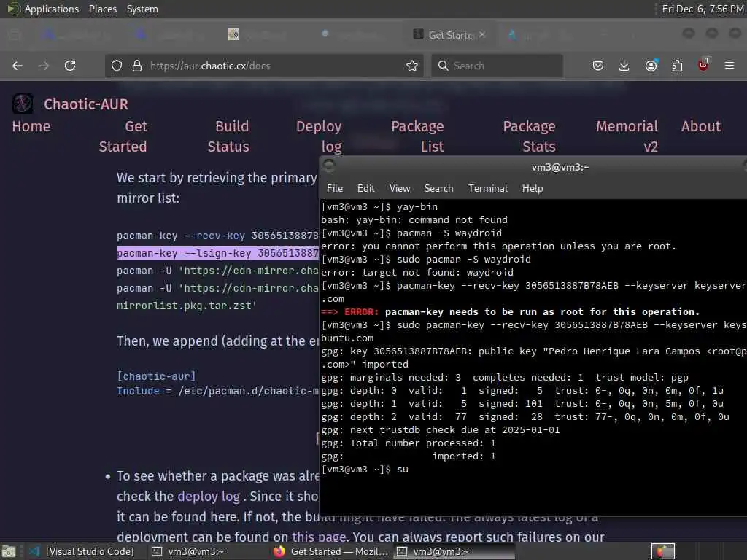Click the [chaotic-aur] code line

point(156,376)
